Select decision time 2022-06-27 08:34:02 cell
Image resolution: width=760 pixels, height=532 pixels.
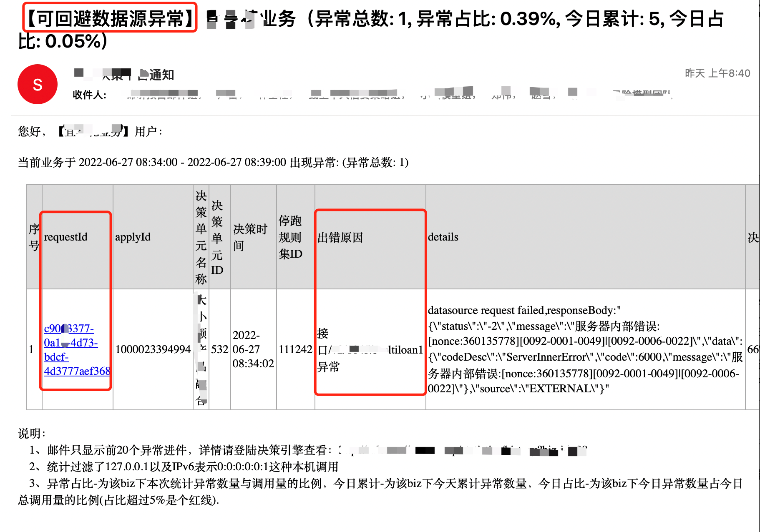point(253,349)
